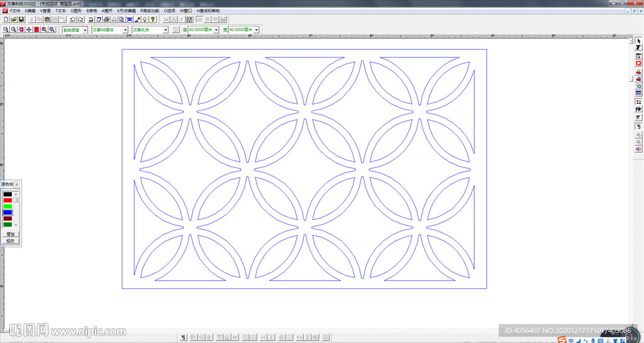Select the red color swatch
The width and height of the screenshot is (644, 343).
pyautogui.click(x=8, y=200)
